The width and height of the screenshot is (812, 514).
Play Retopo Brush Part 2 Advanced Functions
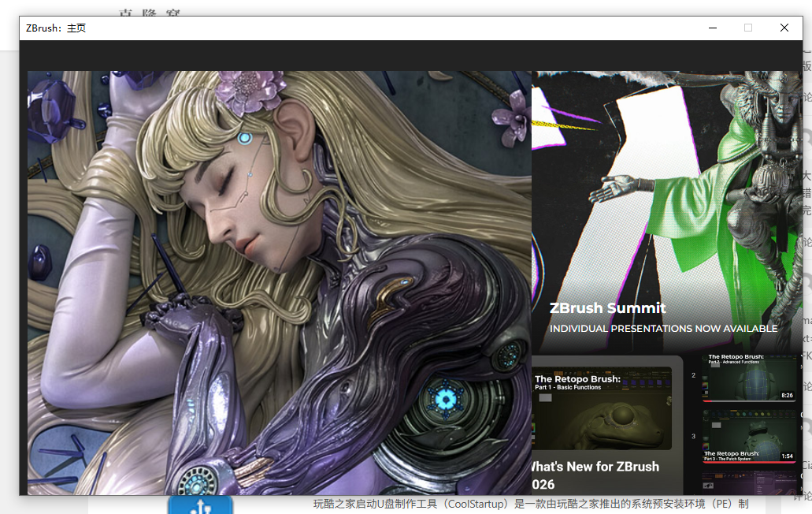[x=748, y=378]
